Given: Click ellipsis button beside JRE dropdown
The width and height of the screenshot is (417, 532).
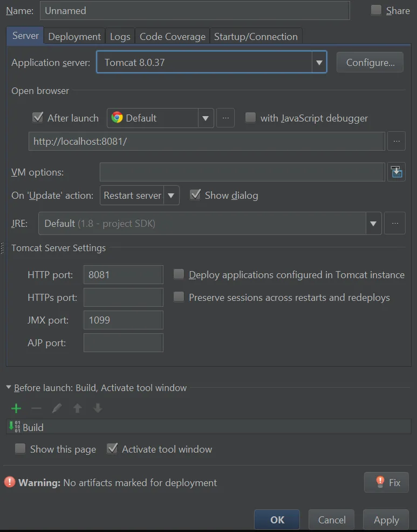Looking at the screenshot, I should [395, 223].
